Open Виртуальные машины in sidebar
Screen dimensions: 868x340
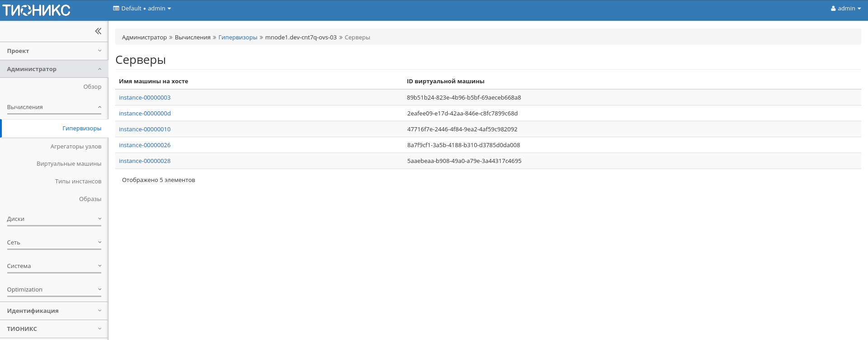69,164
